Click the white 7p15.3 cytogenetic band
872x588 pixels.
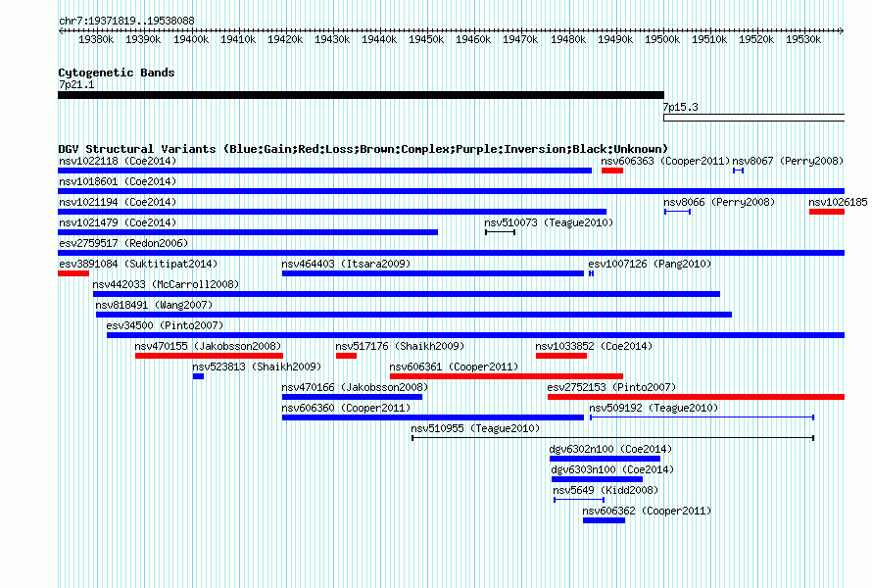click(x=754, y=118)
